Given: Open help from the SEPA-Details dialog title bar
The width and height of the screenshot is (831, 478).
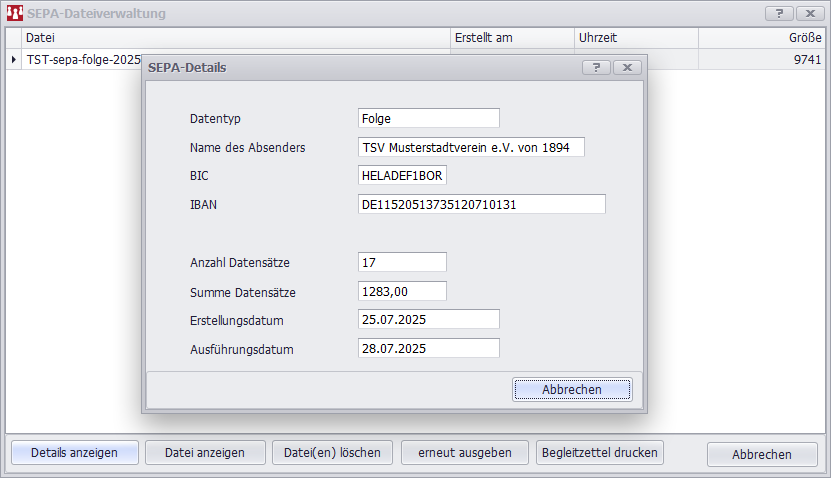Looking at the screenshot, I should coord(596,67).
